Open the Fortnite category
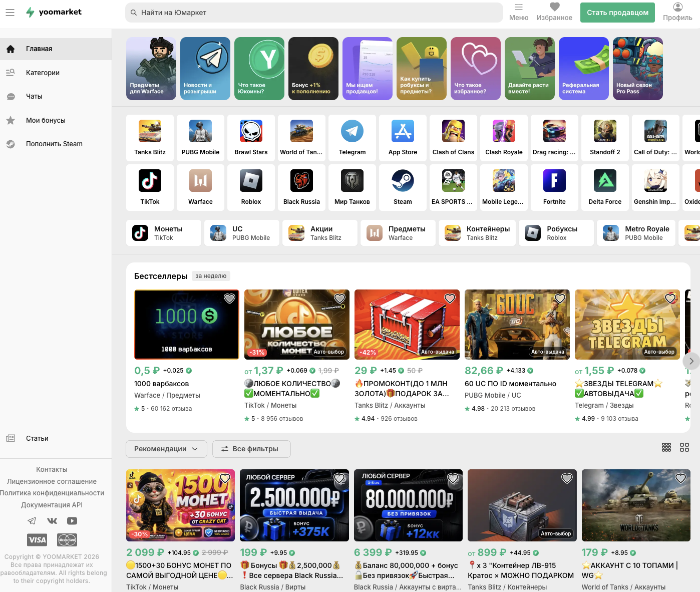Screen dimensions: 700x592 (x=554, y=187)
